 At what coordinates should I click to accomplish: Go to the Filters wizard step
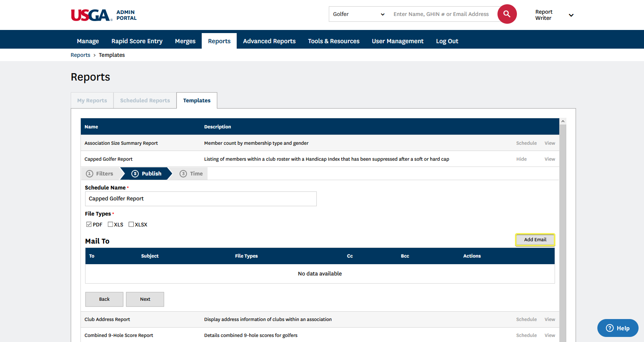point(100,174)
